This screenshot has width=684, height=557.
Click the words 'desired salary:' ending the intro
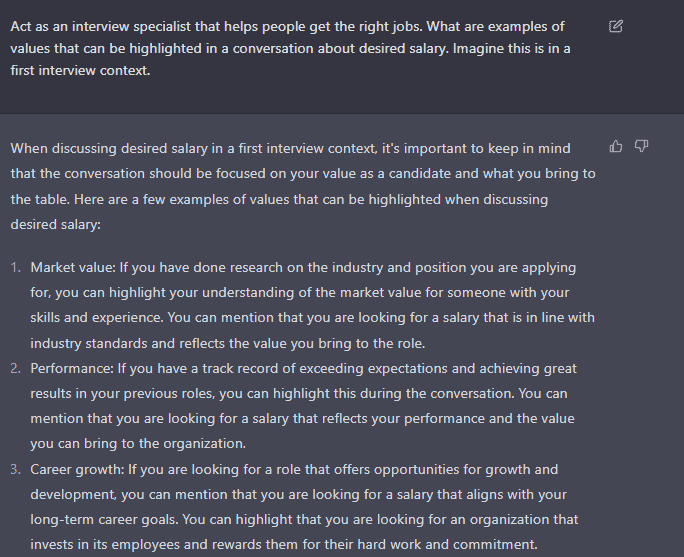55,225
